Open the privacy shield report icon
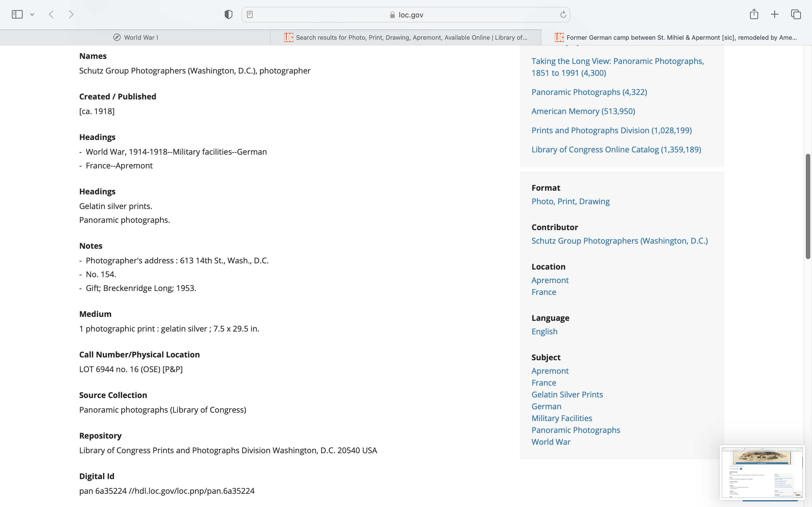Screen dimensions: 812x507 point(228,14)
